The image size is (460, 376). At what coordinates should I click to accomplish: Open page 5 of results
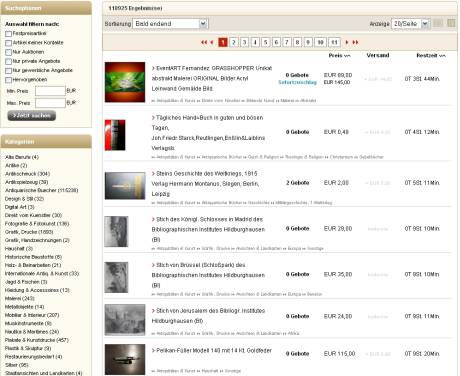pos(266,42)
